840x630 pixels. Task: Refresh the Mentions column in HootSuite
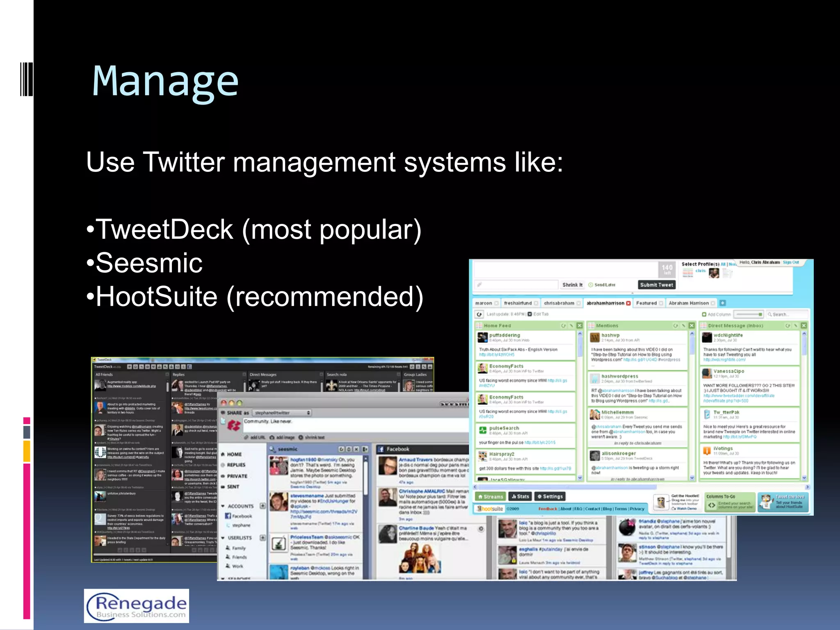pos(676,326)
